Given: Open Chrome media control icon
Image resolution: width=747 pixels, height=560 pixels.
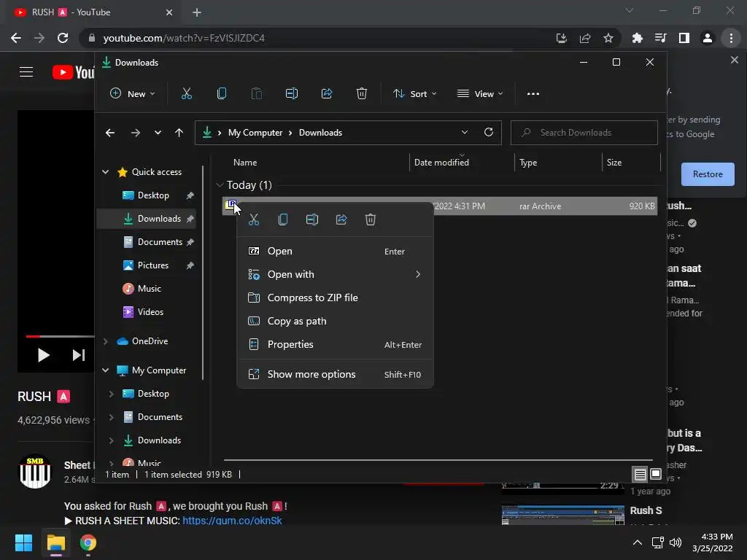Looking at the screenshot, I should pyautogui.click(x=660, y=38).
